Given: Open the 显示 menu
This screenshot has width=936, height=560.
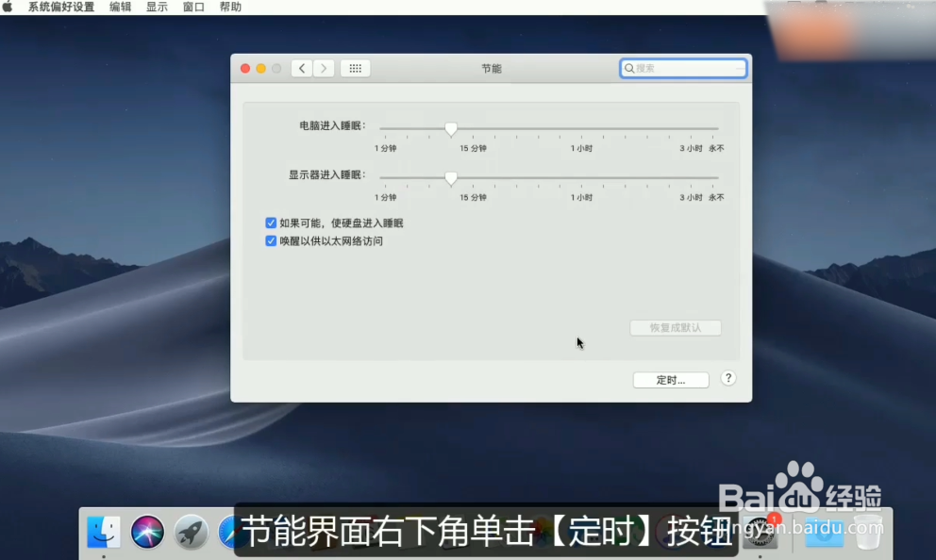Looking at the screenshot, I should pos(156,6).
